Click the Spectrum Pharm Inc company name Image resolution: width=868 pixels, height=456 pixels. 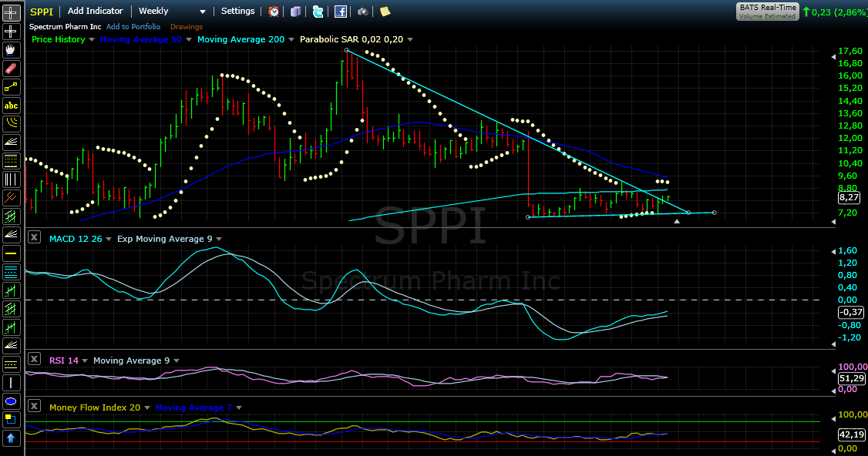tap(66, 26)
